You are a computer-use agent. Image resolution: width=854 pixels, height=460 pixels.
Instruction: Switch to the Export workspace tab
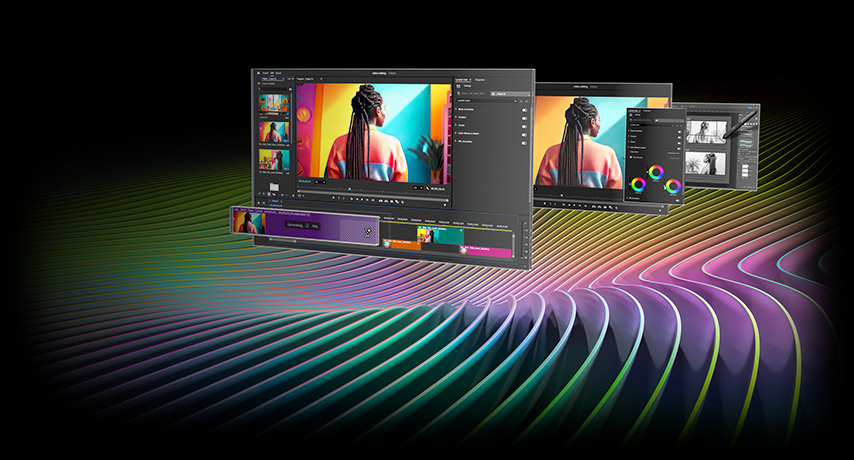click(278, 73)
